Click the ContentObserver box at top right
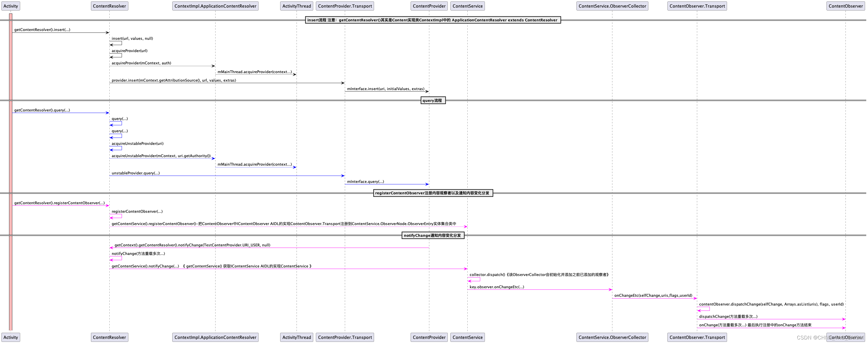Screen dimensions: 868x343 (845, 6)
